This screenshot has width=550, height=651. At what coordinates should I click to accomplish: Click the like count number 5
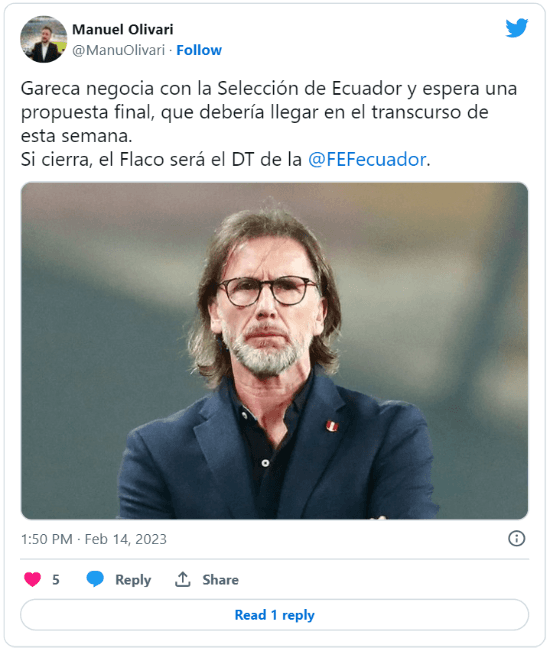point(56,580)
